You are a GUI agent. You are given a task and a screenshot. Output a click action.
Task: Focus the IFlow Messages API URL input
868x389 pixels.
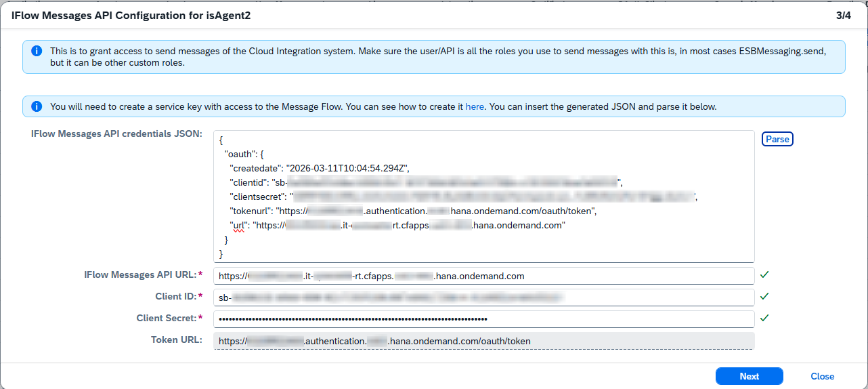[x=483, y=276]
